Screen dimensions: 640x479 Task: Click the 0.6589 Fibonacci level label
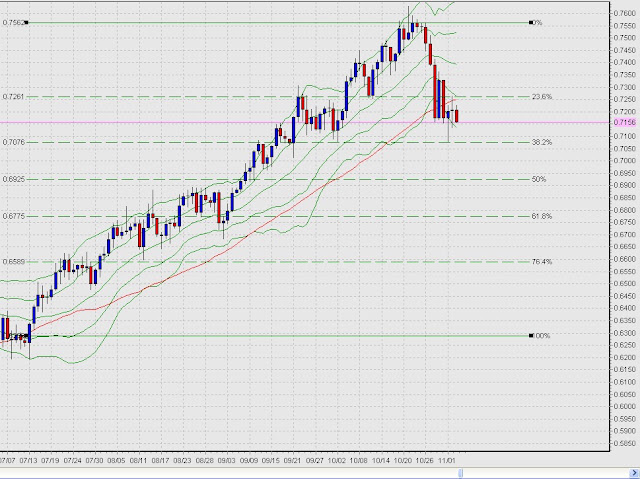pyautogui.click(x=13, y=262)
